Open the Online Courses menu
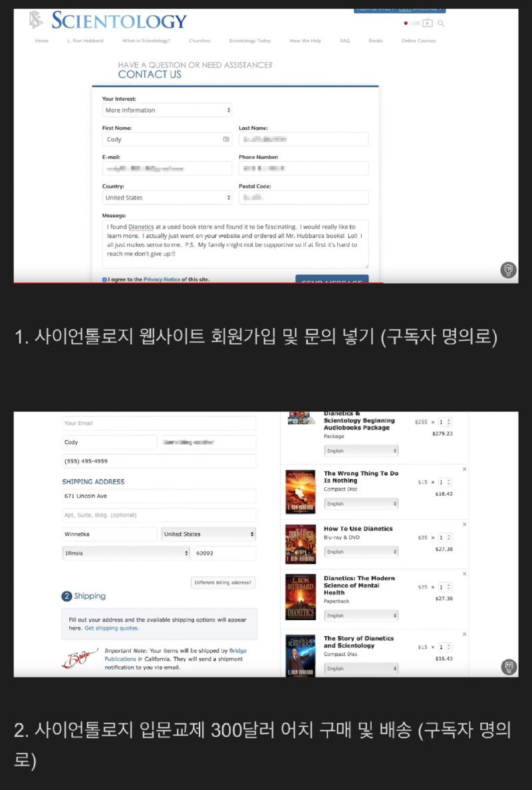The image size is (532, 790). [418, 41]
